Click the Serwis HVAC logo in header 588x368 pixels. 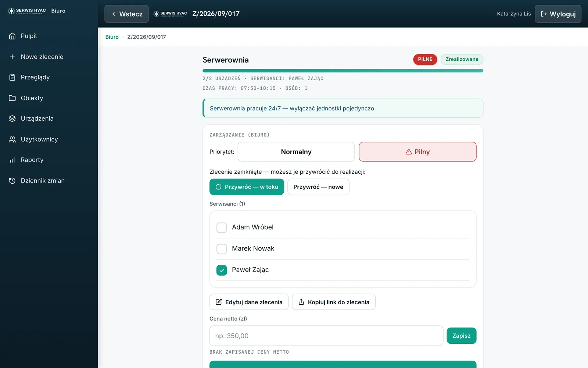point(170,14)
